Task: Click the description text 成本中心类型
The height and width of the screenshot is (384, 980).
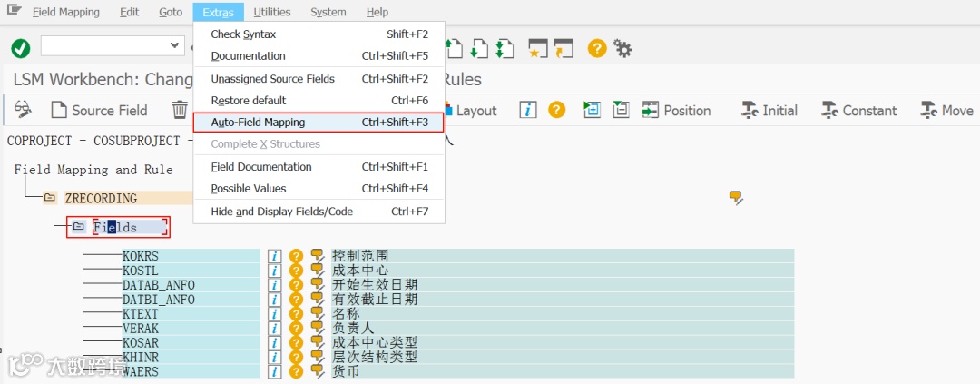Action: [375, 343]
